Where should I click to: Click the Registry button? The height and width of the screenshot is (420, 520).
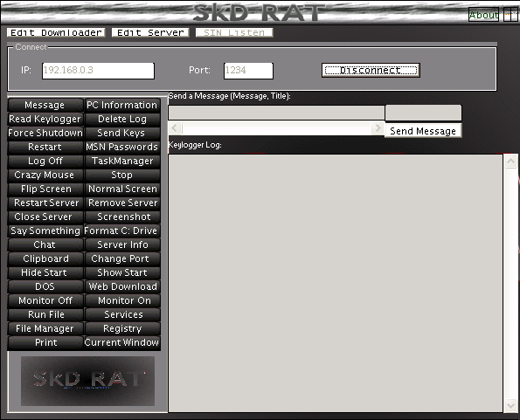122,328
